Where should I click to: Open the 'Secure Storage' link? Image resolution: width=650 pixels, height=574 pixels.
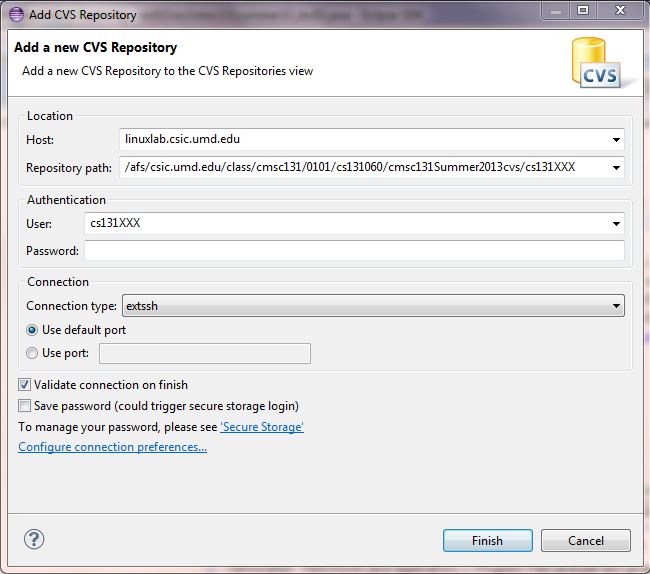(x=262, y=427)
